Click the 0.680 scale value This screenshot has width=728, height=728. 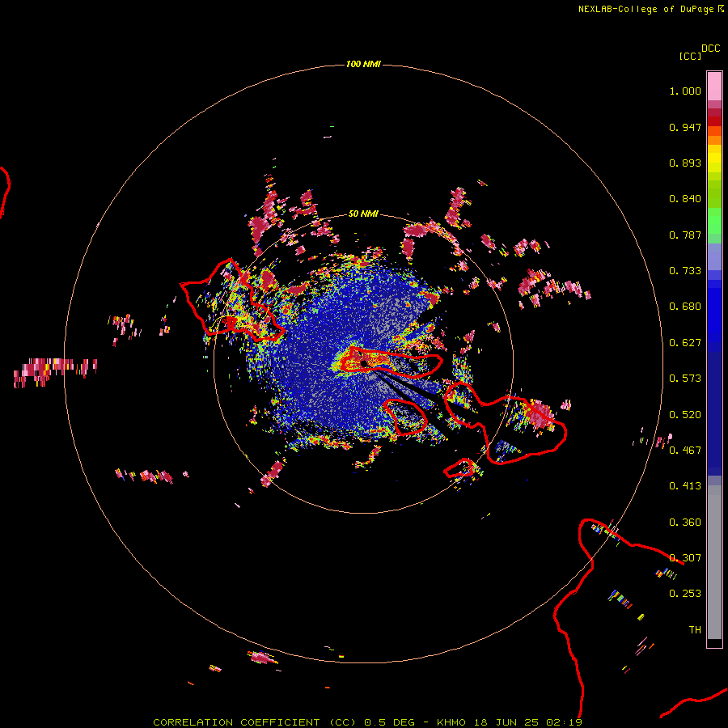pos(685,307)
